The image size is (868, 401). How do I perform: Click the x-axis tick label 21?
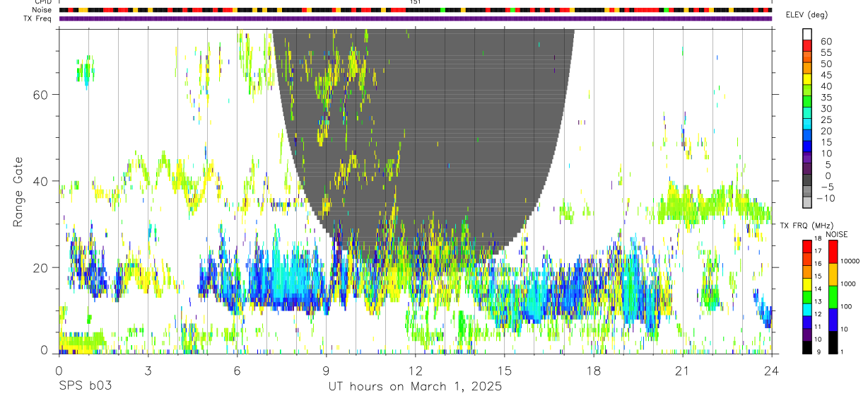tap(682, 371)
